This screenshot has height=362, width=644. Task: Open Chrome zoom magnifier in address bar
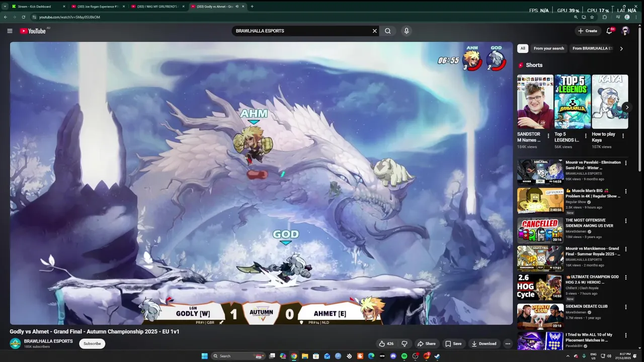576,17
